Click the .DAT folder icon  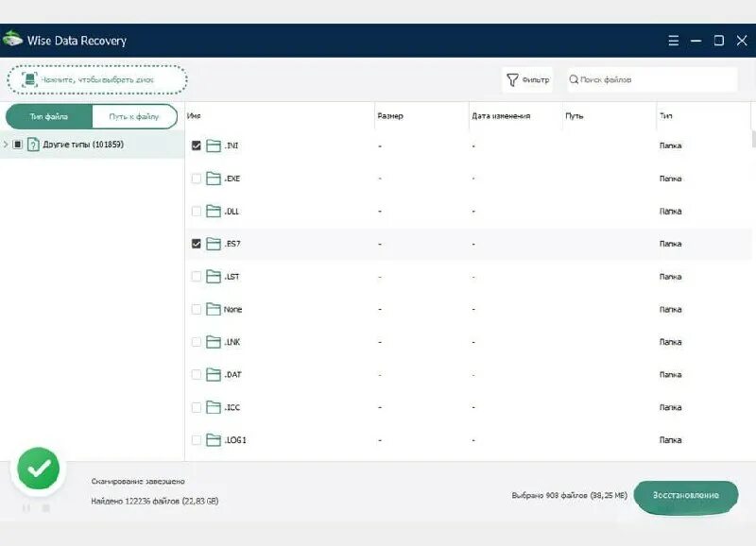pyautogui.click(x=214, y=374)
